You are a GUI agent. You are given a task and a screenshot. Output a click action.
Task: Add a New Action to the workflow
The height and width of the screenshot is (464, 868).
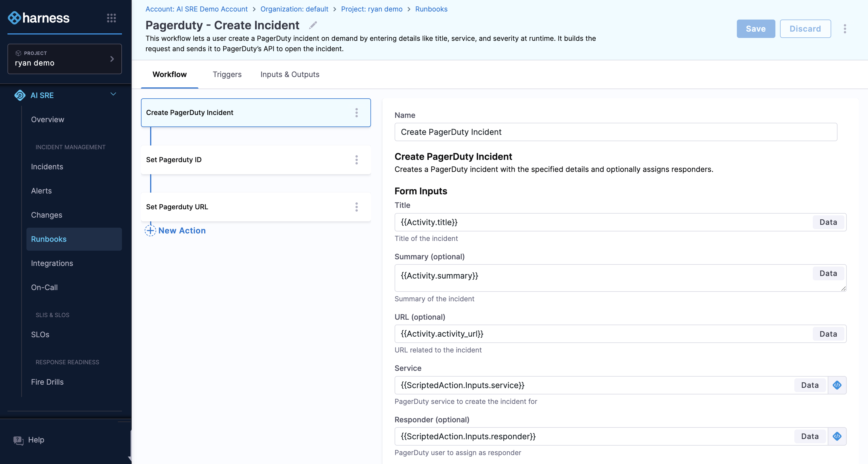pyautogui.click(x=175, y=231)
